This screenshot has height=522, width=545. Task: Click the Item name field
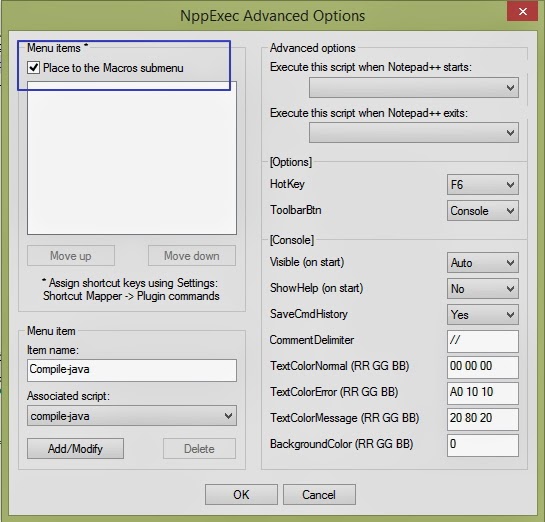click(x=132, y=370)
